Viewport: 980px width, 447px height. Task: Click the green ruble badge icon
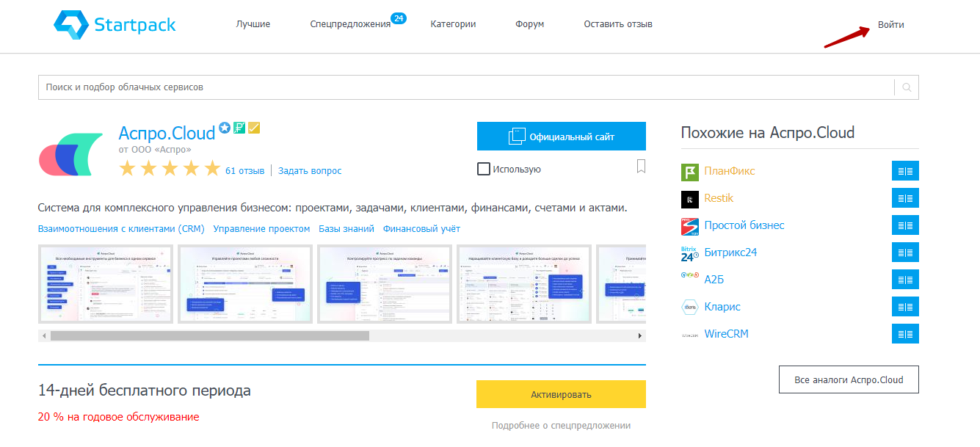[239, 128]
